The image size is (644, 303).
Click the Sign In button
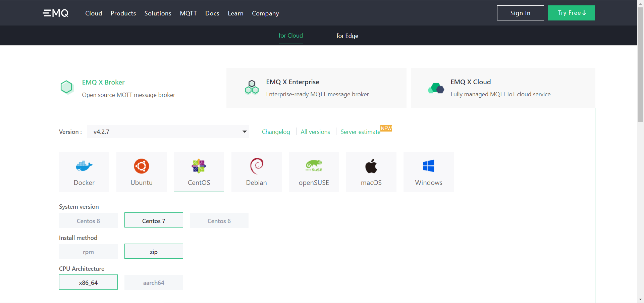click(520, 13)
